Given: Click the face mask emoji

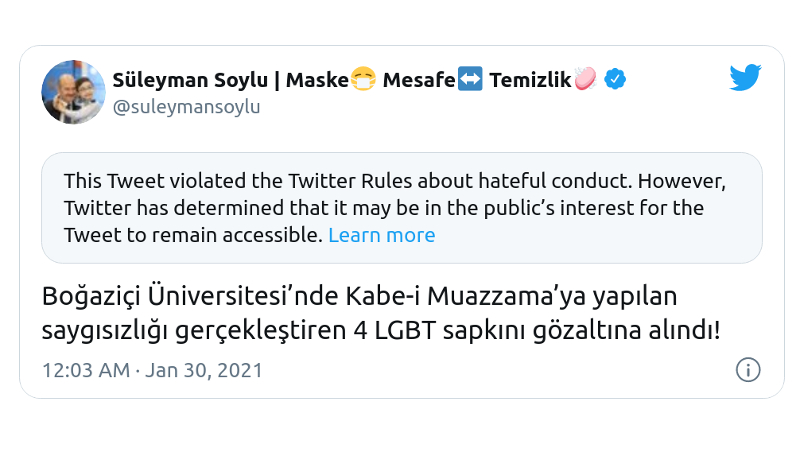Looking at the screenshot, I should [362, 79].
